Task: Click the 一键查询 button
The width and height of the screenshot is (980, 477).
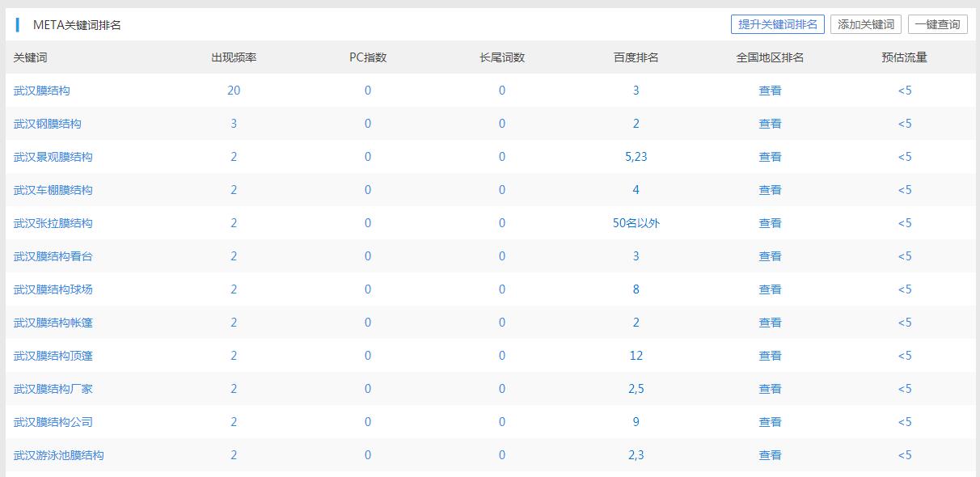Action: pos(937,24)
